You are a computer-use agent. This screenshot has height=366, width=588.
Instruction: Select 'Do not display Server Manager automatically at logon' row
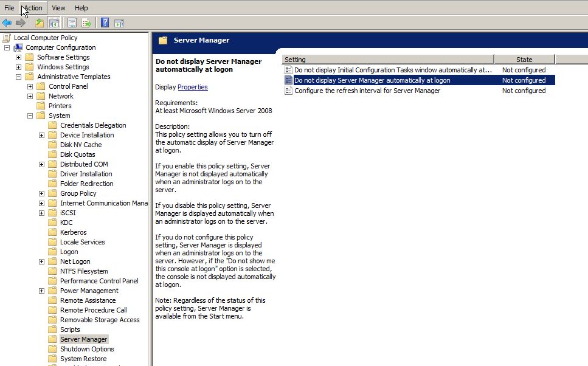419,80
